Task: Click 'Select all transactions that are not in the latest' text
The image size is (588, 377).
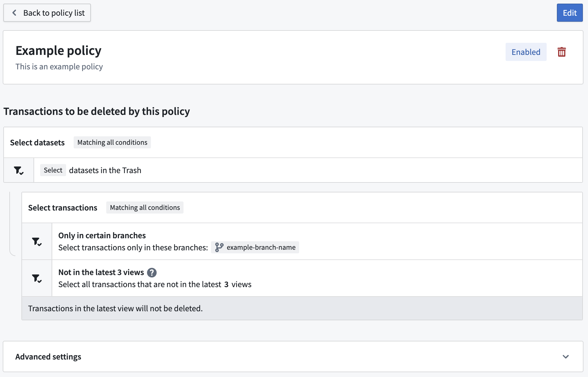Action: point(140,284)
